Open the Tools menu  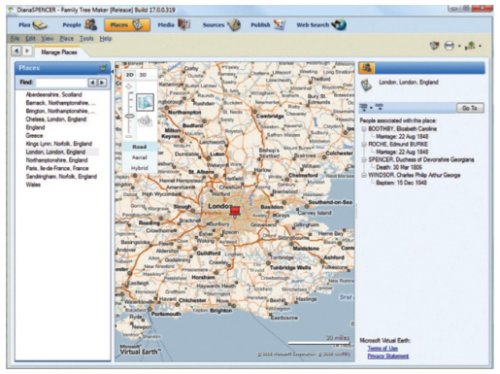point(86,38)
